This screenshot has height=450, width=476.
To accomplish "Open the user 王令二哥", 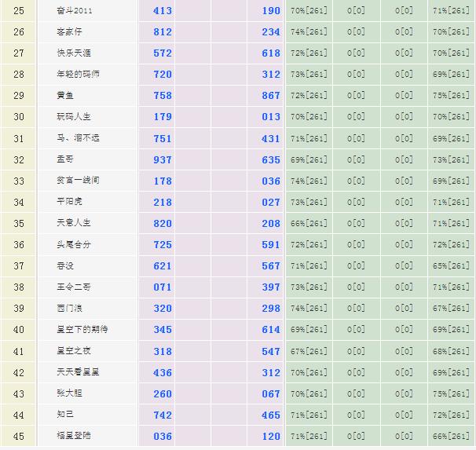I will [x=73, y=287].
